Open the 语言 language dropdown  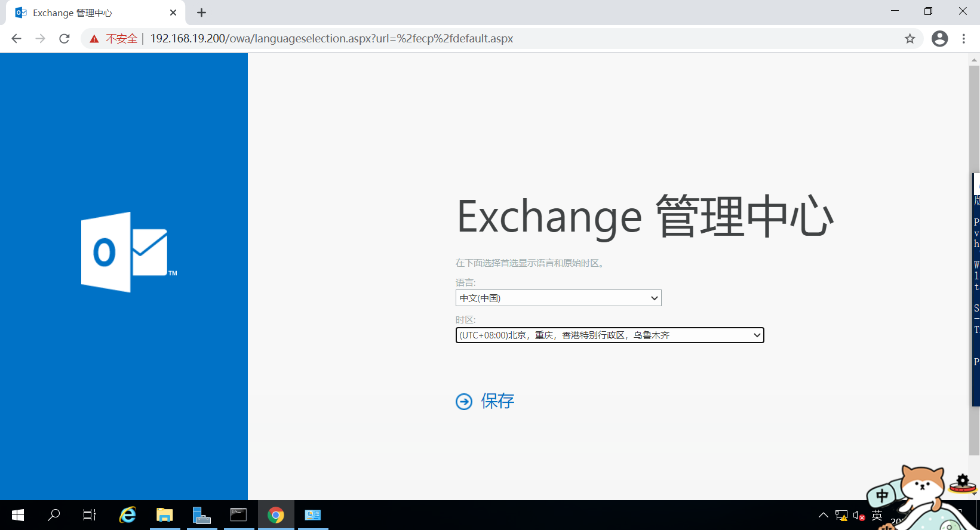point(558,298)
